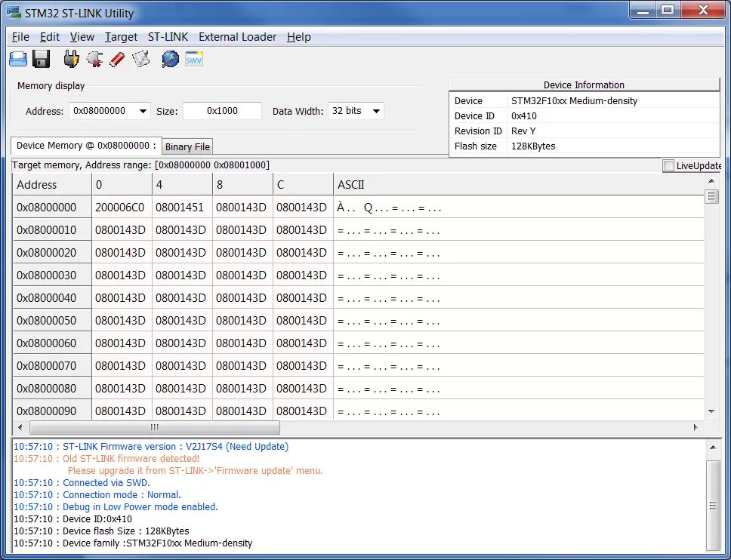Image resolution: width=731 pixels, height=560 pixels.
Task: Open the Address dropdown arrow
Action: point(143,111)
